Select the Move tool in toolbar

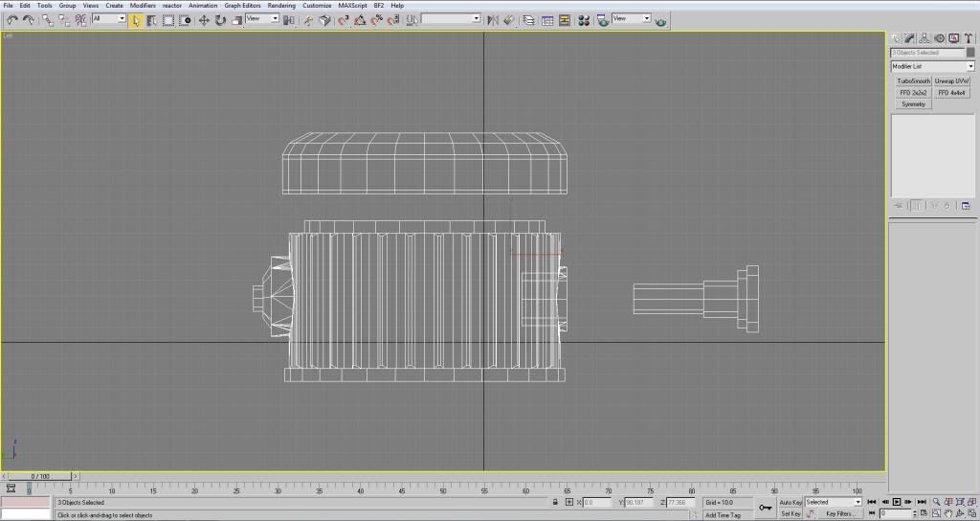tap(204, 19)
